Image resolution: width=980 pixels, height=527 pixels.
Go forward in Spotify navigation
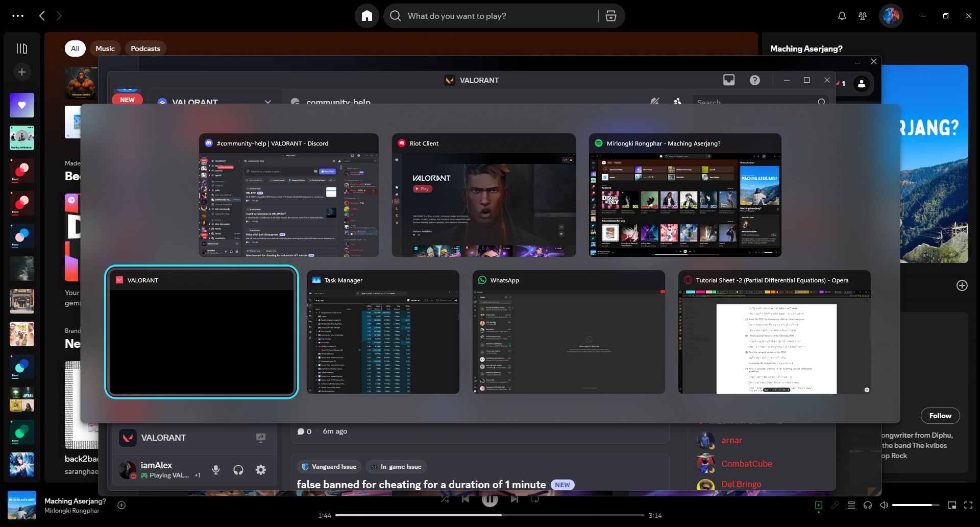point(59,16)
